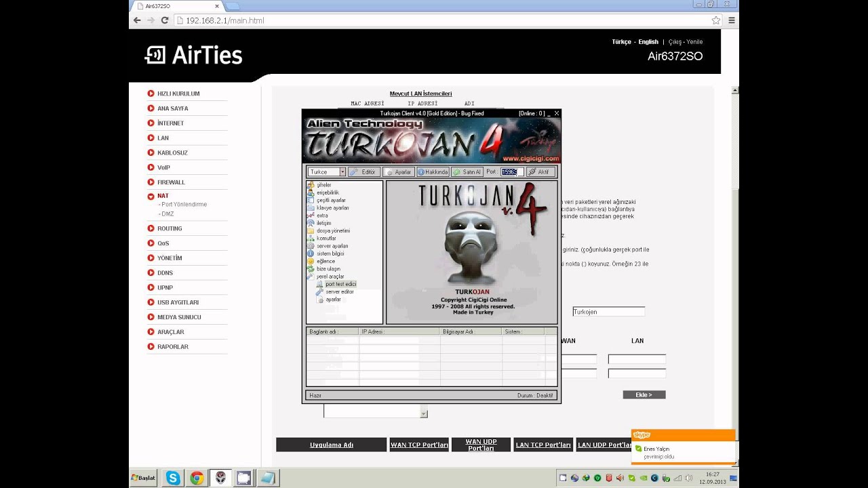This screenshot has width=868, height=488.
Task: Expand ROUTING menu item
Action: click(170, 228)
